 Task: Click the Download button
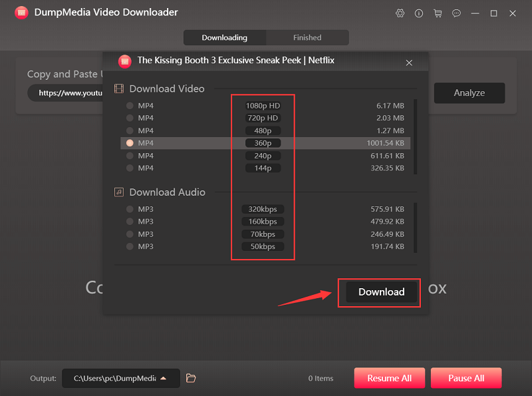pyautogui.click(x=381, y=292)
